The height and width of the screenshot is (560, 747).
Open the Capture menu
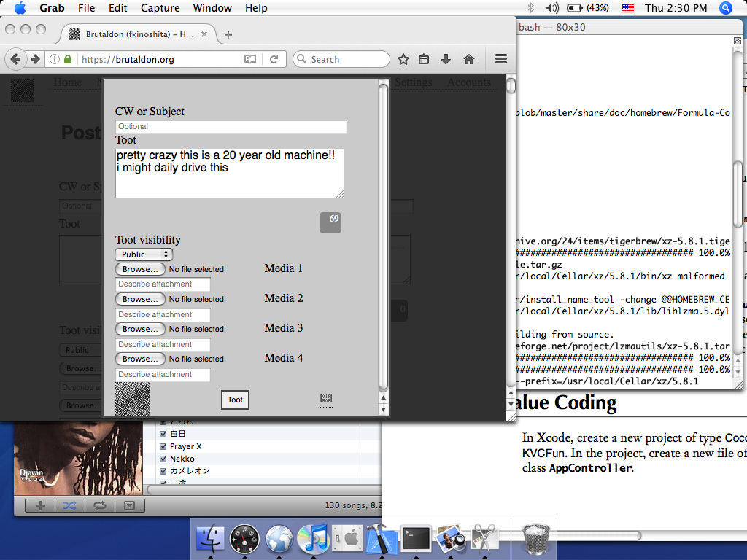[160, 8]
